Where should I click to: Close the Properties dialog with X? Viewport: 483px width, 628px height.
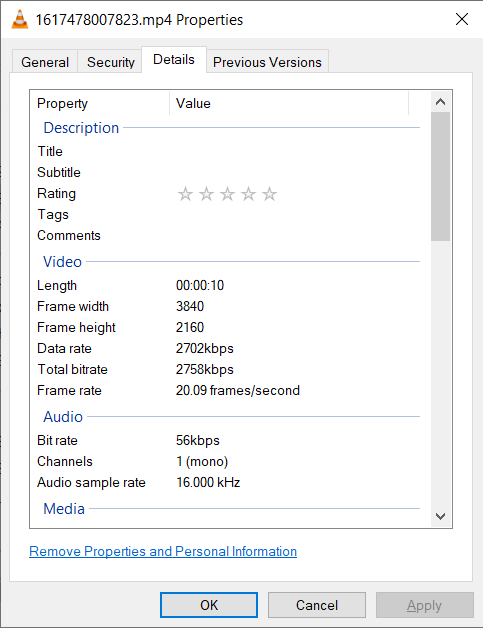(x=462, y=19)
